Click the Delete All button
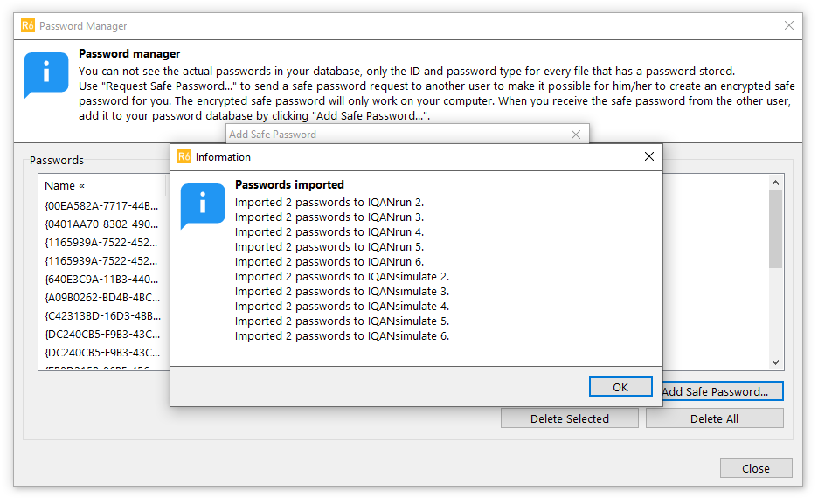Viewport: 818px width, 504px height. coord(714,418)
